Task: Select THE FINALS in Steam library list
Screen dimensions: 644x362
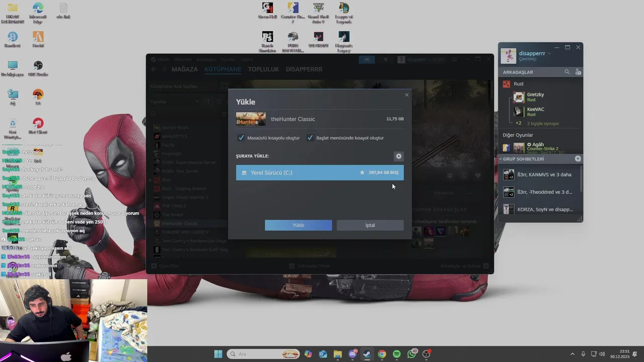Action: click(174, 206)
